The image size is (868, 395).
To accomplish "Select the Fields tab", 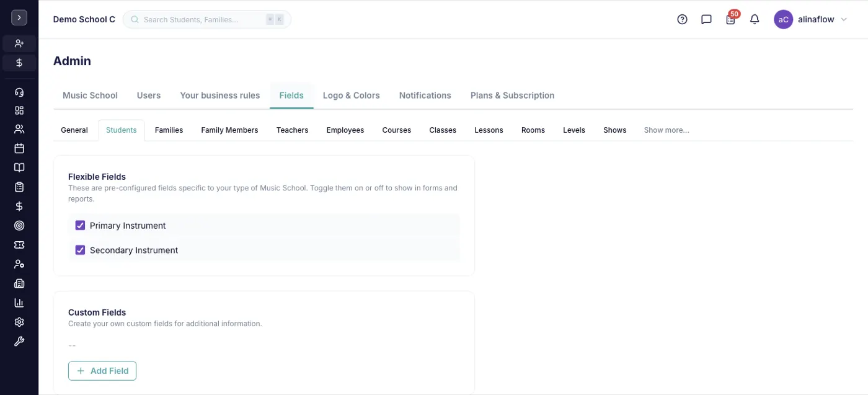I will point(291,95).
